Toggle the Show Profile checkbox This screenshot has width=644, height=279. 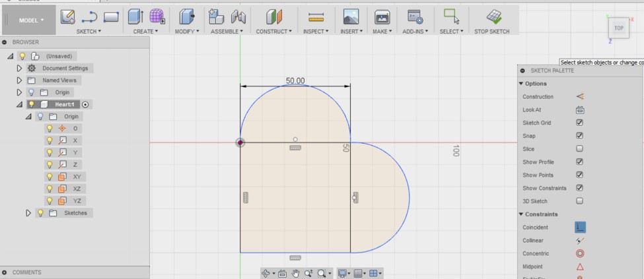pyautogui.click(x=579, y=162)
